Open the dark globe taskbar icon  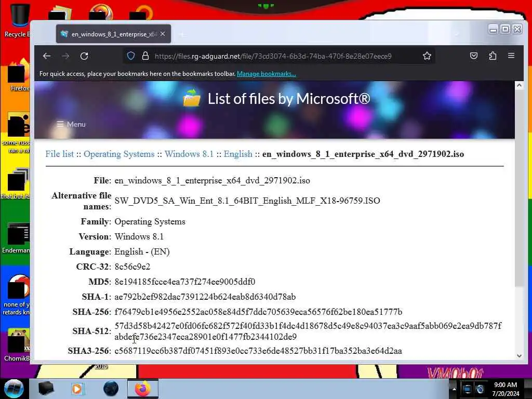pyautogui.click(x=111, y=389)
